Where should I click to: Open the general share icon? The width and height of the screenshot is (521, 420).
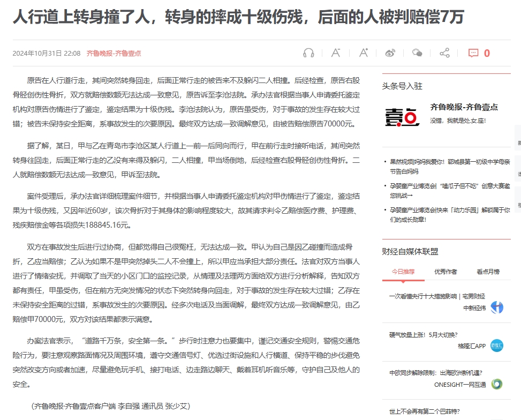point(444,53)
